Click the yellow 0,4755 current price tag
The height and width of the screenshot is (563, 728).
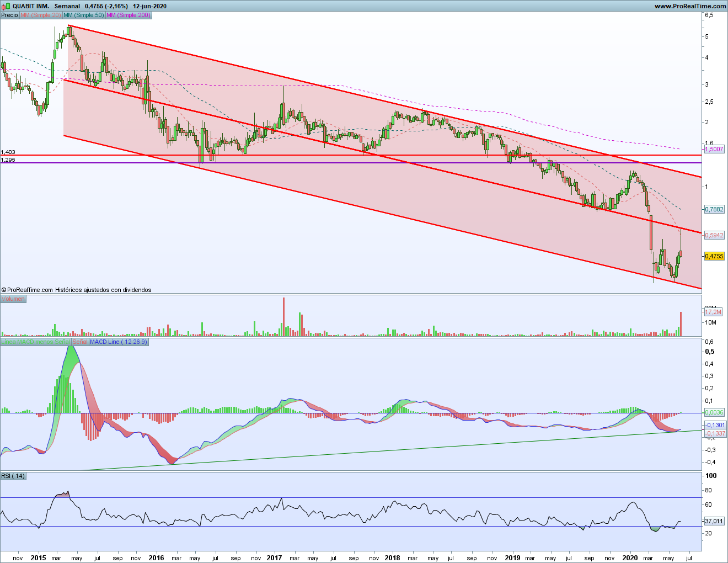click(x=714, y=256)
